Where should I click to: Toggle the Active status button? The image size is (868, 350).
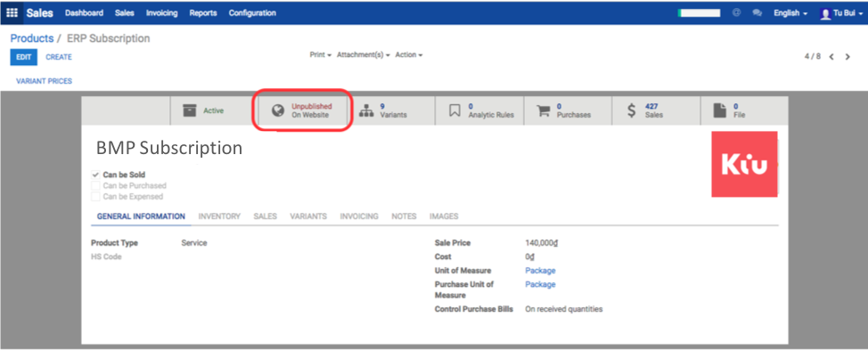214,110
